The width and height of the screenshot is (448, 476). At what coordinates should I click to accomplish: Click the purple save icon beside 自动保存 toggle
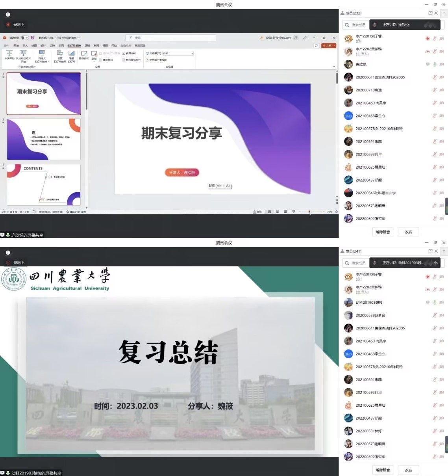[33, 38]
